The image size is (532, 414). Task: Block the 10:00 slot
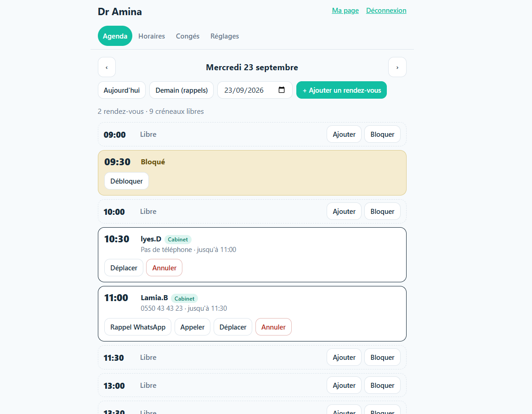tap(382, 211)
